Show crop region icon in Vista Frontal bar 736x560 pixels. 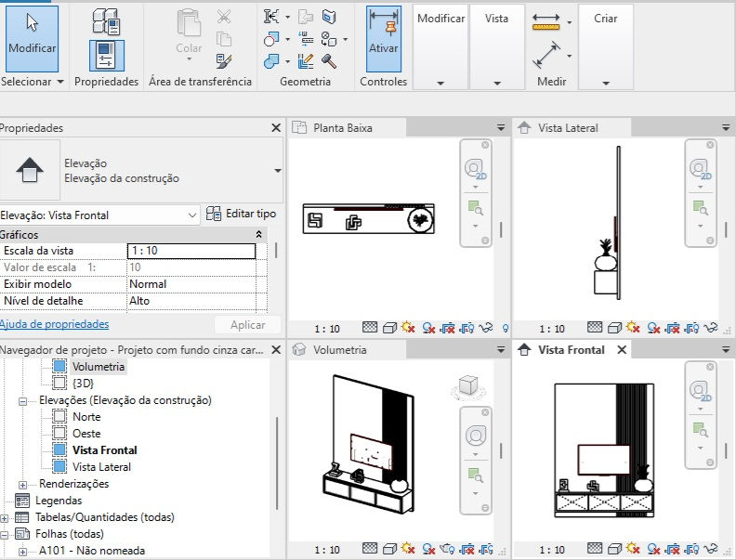point(692,548)
